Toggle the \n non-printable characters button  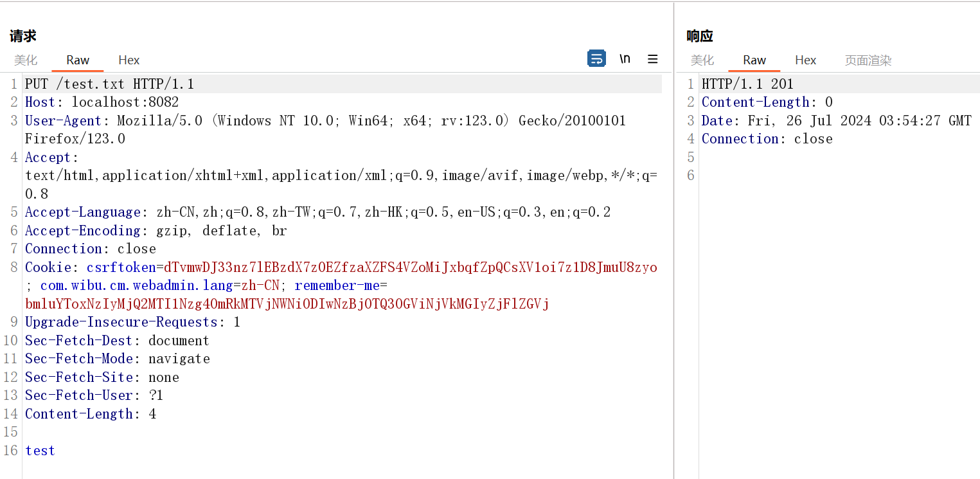tap(625, 59)
